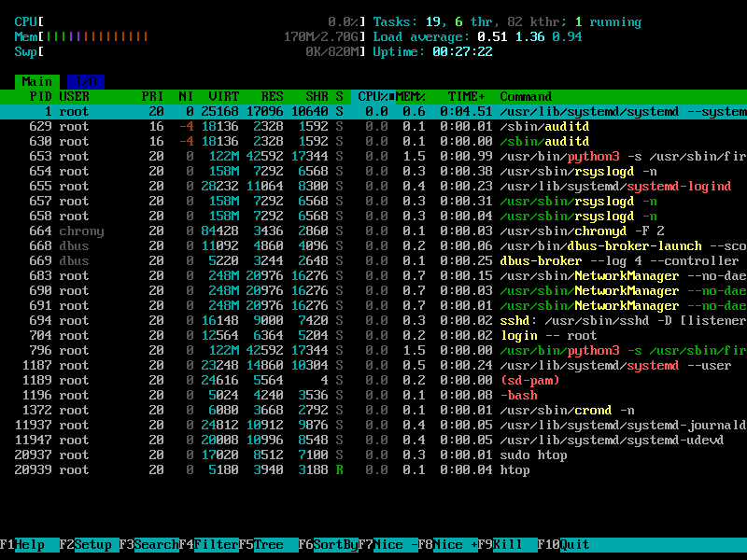
Task: Select the systemd --user process row
Action: coord(373,365)
